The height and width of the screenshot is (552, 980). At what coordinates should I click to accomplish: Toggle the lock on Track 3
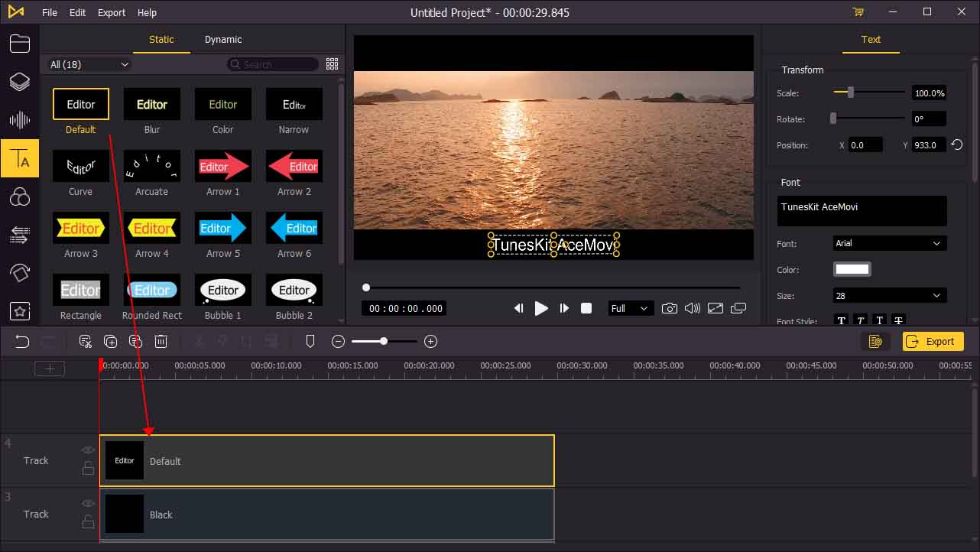click(x=89, y=521)
